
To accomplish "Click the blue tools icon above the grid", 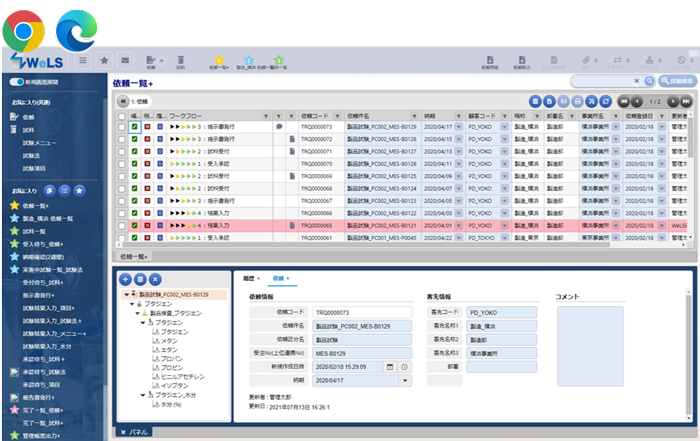I will pos(592,102).
